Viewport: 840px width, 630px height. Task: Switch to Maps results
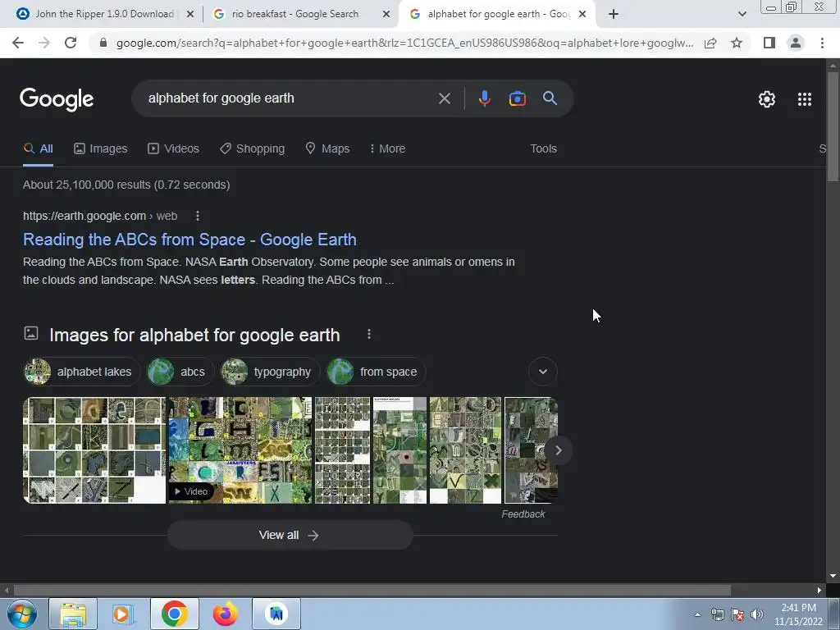pos(327,149)
